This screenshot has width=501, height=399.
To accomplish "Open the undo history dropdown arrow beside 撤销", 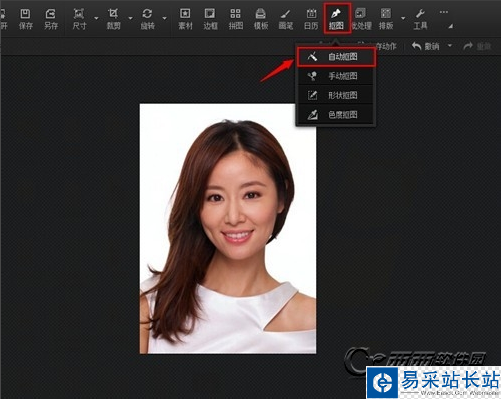I will tap(450, 45).
